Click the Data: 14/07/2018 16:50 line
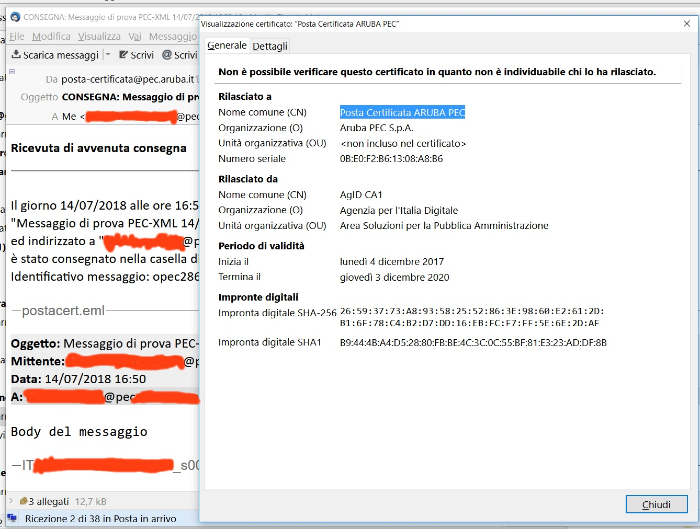700x529 pixels. [78, 379]
